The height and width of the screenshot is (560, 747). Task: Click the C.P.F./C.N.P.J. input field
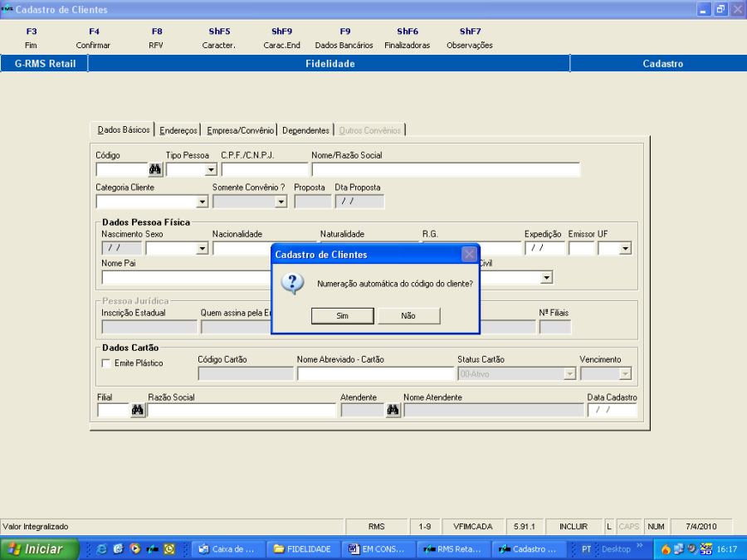(265, 169)
